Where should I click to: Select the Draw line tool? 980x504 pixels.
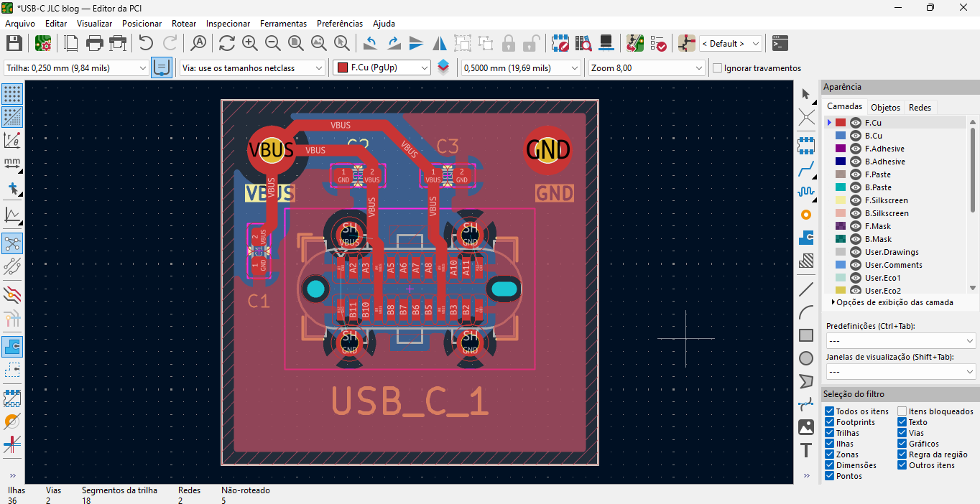(x=806, y=289)
